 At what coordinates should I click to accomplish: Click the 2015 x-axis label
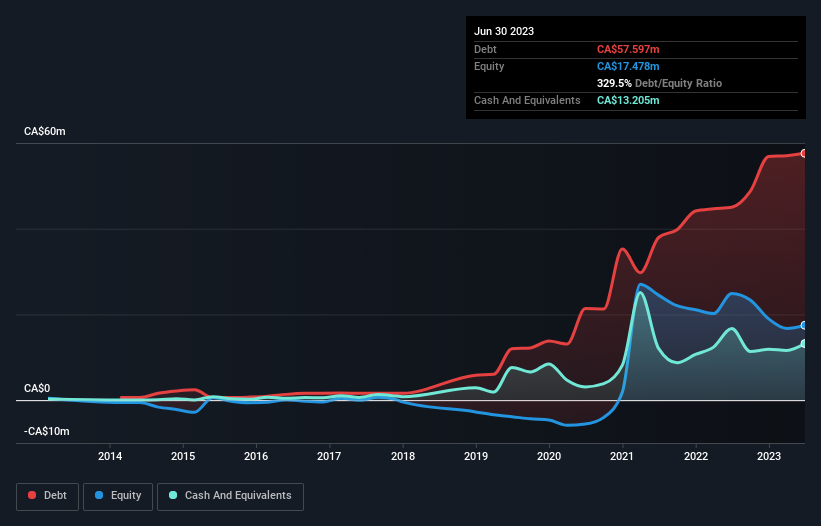183,456
